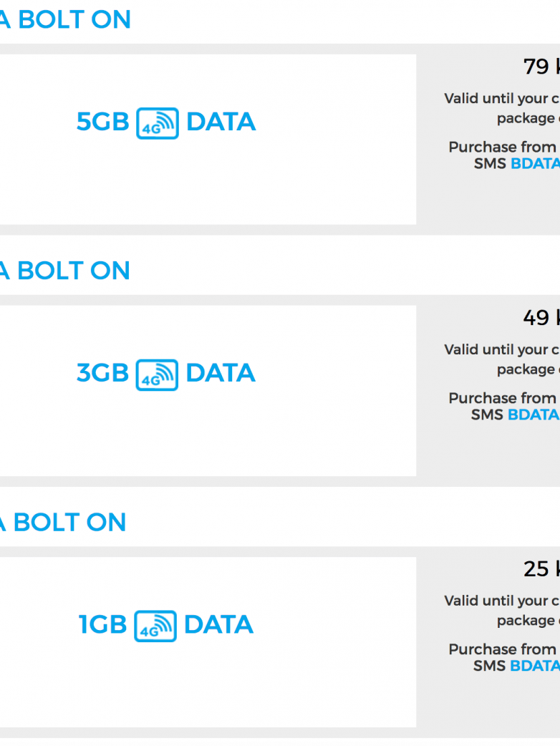Click the DATA word beside the 1GB 4G icon

coord(218,625)
